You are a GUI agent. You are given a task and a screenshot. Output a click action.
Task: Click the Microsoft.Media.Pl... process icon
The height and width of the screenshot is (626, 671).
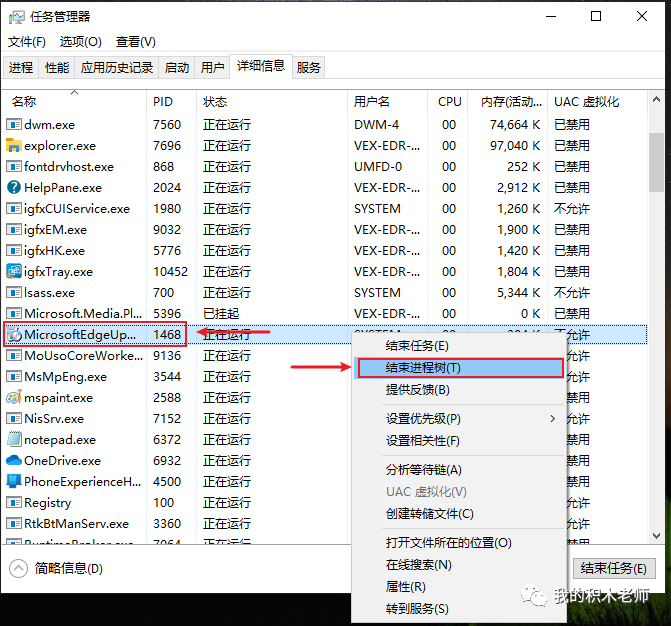coord(14,313)
